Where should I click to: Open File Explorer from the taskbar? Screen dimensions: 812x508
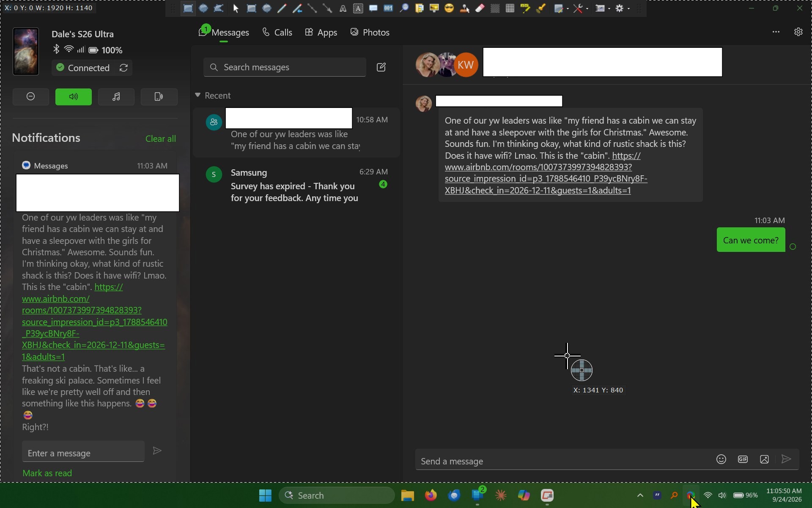click(407, 495)
